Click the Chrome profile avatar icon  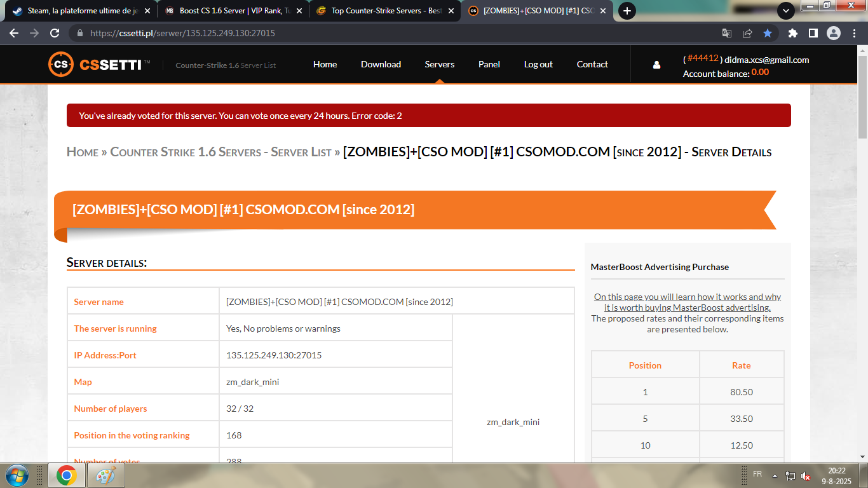coord(833,33)
